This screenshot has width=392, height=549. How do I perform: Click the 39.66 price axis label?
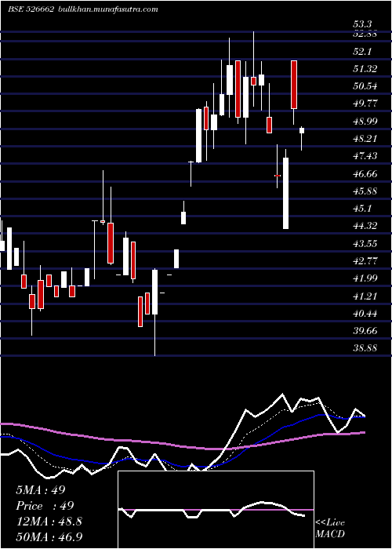click(x=365, y=330)
